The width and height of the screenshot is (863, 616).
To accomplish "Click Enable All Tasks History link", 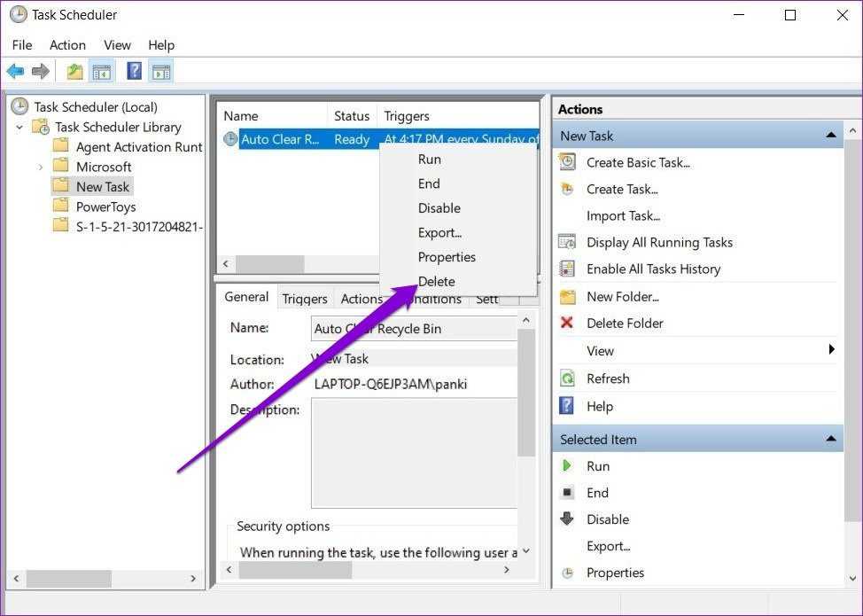I will click(653, 269).
